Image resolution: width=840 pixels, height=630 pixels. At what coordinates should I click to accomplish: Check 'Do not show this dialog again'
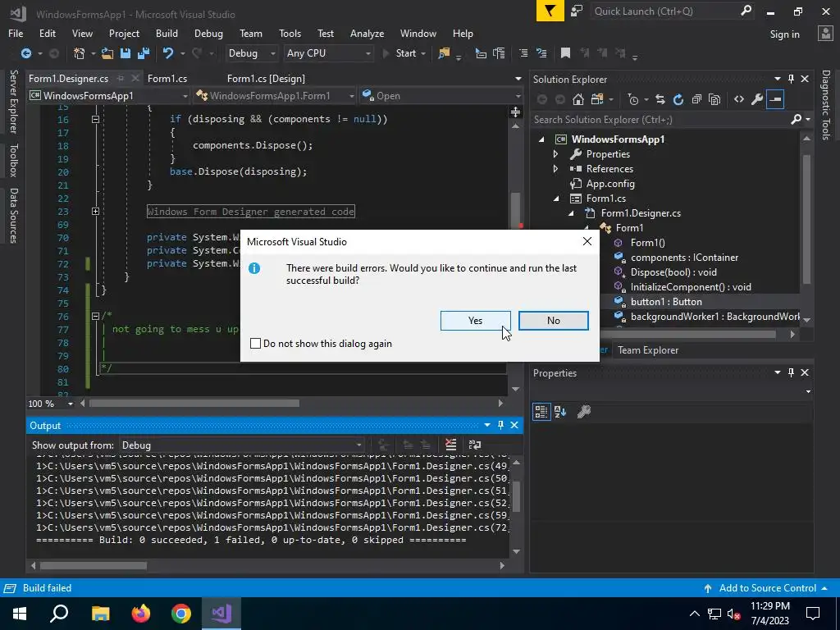[x=256, y=344]
